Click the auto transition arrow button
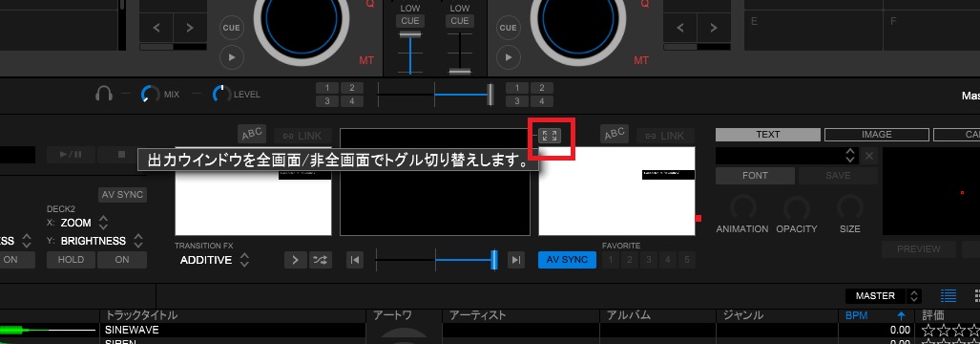The image size is (980, 344). pos(296,260)
